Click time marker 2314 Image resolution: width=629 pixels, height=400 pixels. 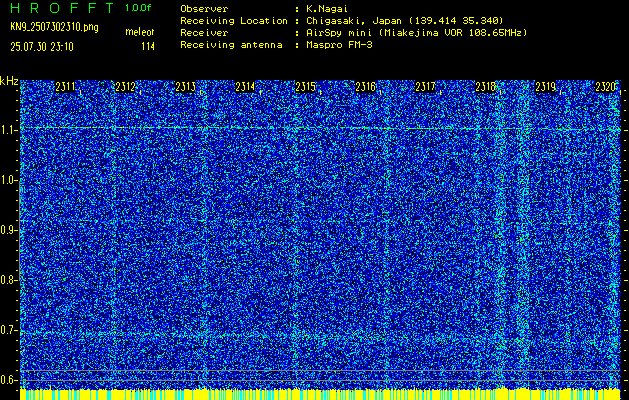point(245,87)
